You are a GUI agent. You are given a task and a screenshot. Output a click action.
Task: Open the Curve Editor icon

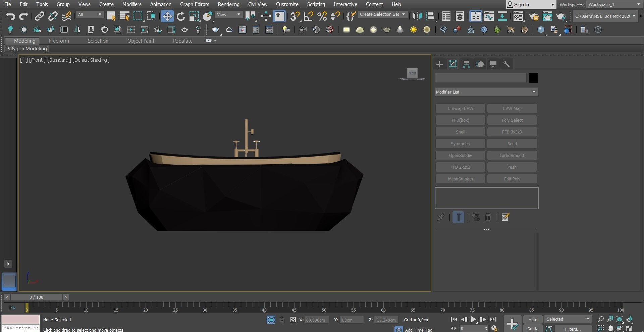pyautogui.click(x=489, y=16)
